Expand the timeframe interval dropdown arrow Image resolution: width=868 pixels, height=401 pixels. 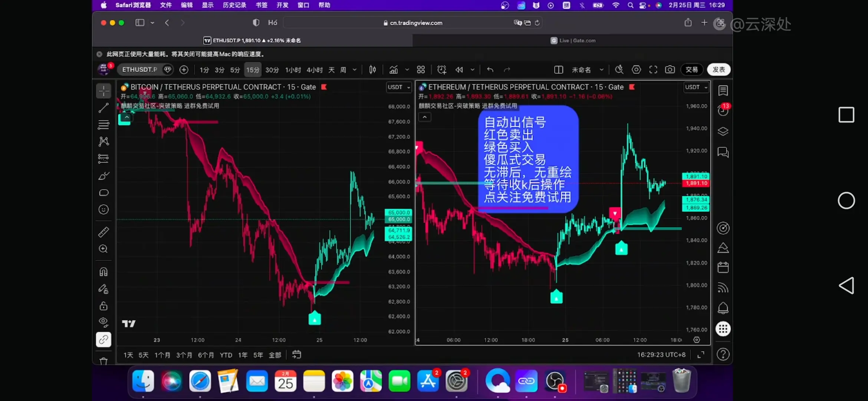[x=355, y=69]
